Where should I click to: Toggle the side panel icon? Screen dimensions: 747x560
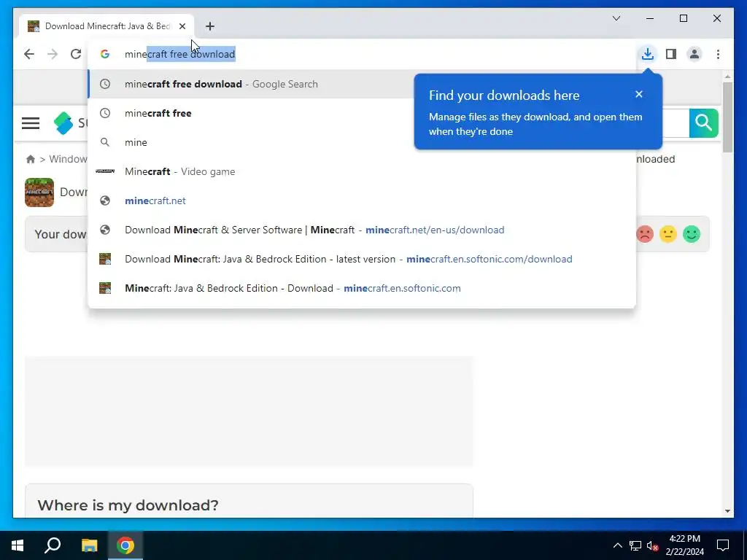coord(671,54)
